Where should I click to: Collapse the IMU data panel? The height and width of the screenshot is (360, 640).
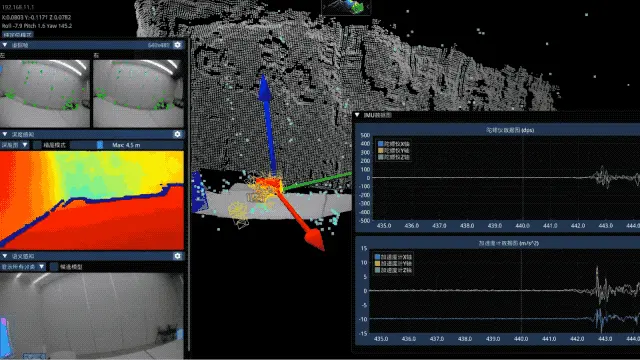pyautogui.click(x=357, y=115)
